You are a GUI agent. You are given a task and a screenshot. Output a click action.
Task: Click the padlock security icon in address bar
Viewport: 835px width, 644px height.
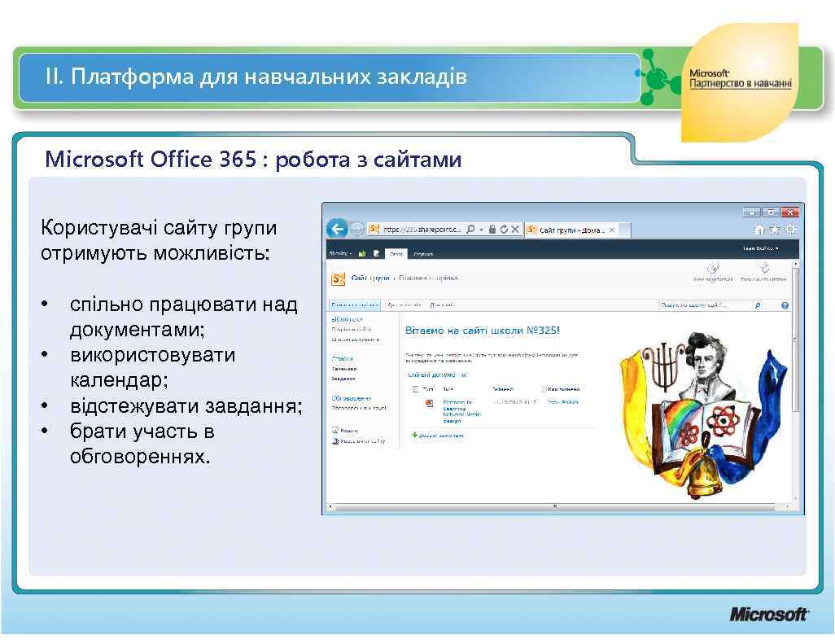[x=492, y=229]
